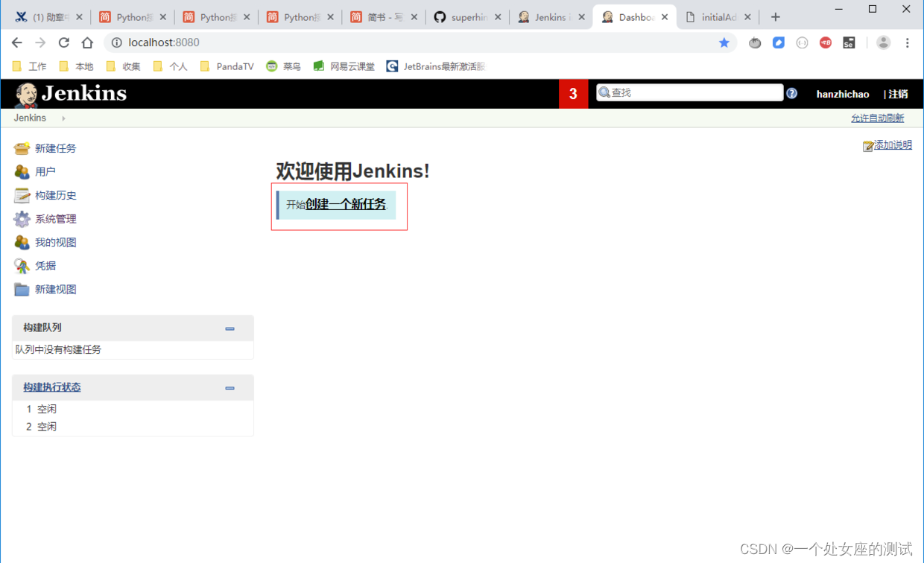924x563 pixels.
Task: Bookmark page with the star icon
Action: point(724,42)
